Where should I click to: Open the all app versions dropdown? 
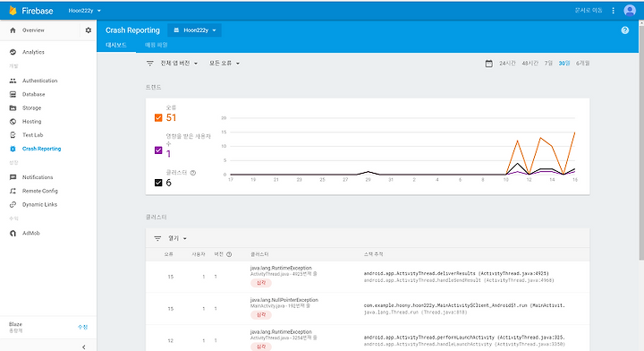tap(179, 64)
